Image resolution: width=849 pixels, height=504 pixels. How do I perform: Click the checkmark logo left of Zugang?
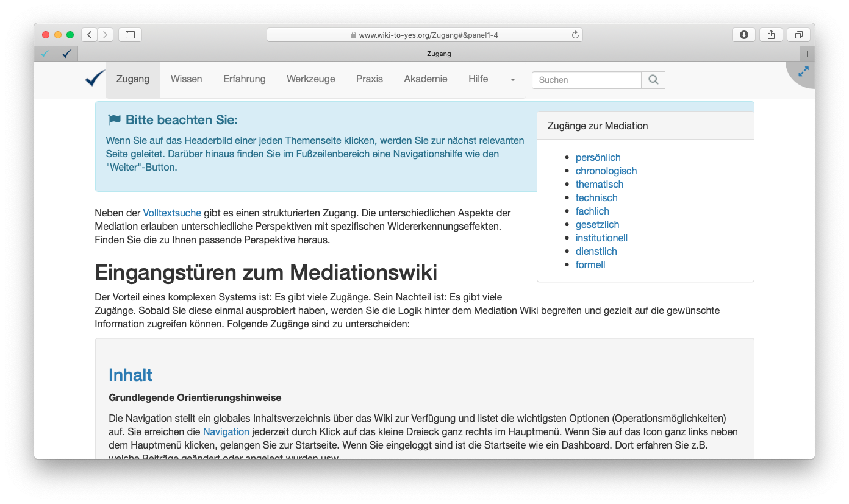[x=95, y=79]
